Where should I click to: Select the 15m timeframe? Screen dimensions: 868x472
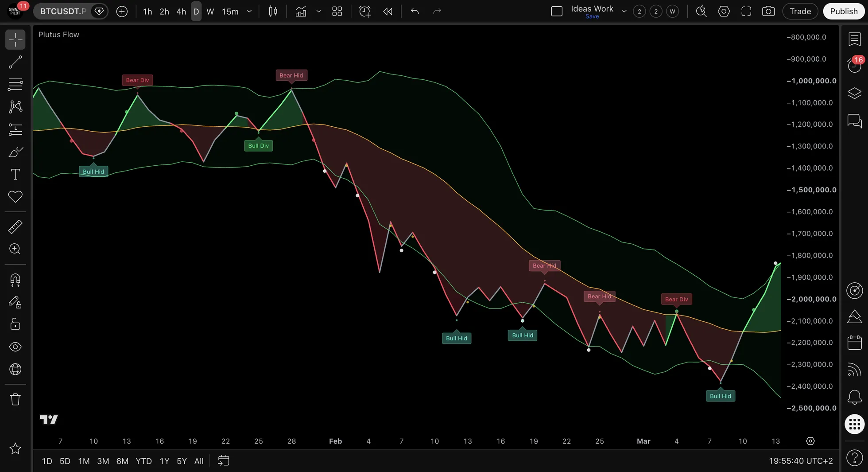(x=230, y=12)
